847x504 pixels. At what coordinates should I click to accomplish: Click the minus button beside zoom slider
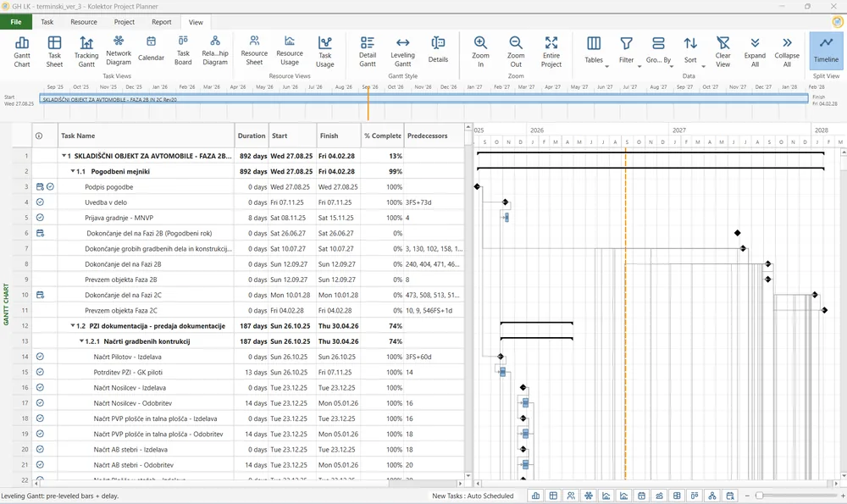[748, 496]
